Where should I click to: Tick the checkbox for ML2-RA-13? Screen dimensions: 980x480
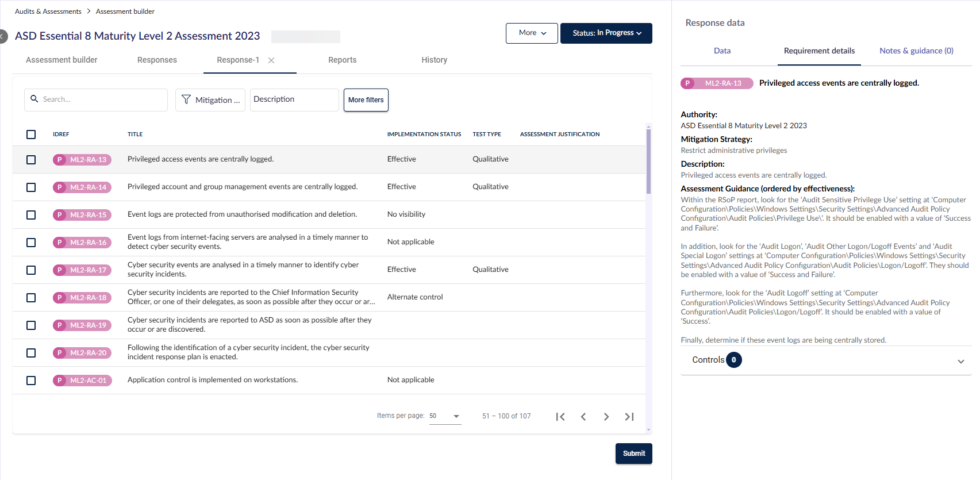(31, 160)
